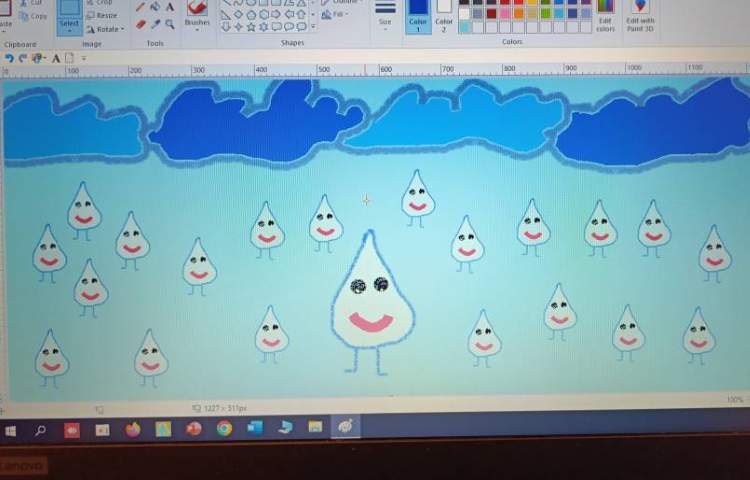Open Firefox from the taskbar
Image resolution: width=750 pixels, height=480 pixels.
[133, 428]
